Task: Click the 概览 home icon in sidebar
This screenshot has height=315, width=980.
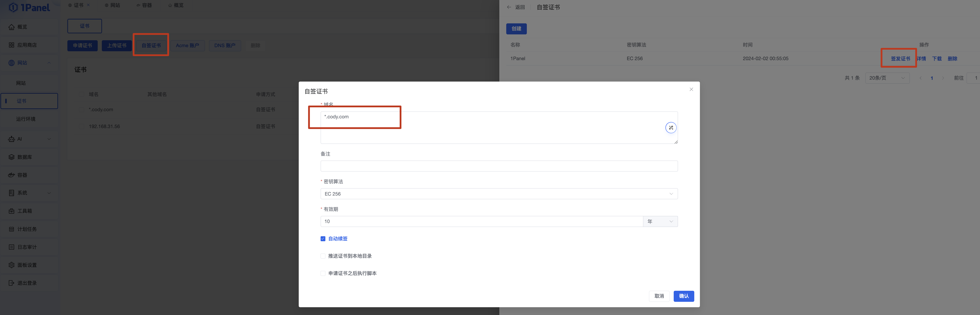Action: (11, 27)
